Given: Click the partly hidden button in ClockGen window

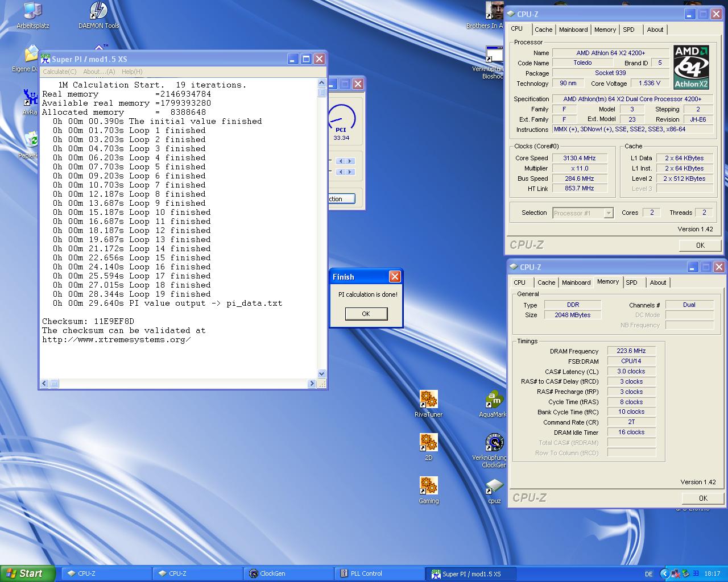Looking at the screenshot, I should 342,199.
